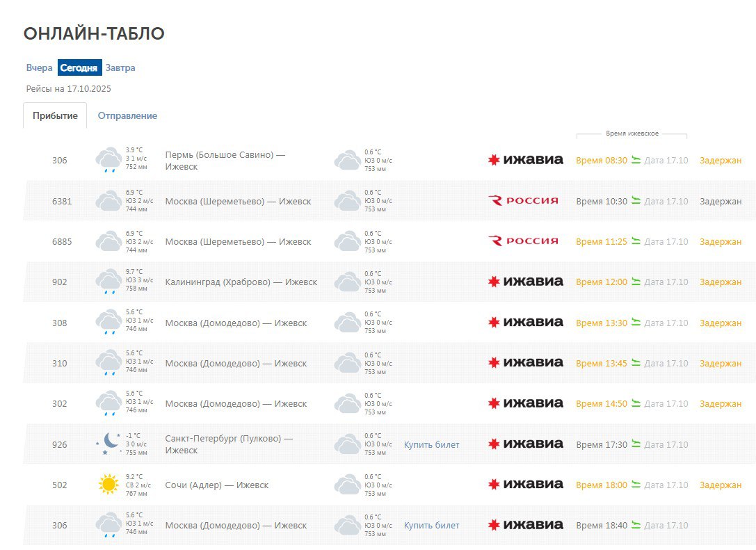Show yesterday's flights via Вчера
The height and width of the screenshot is (550, 756).
point(39,67)
